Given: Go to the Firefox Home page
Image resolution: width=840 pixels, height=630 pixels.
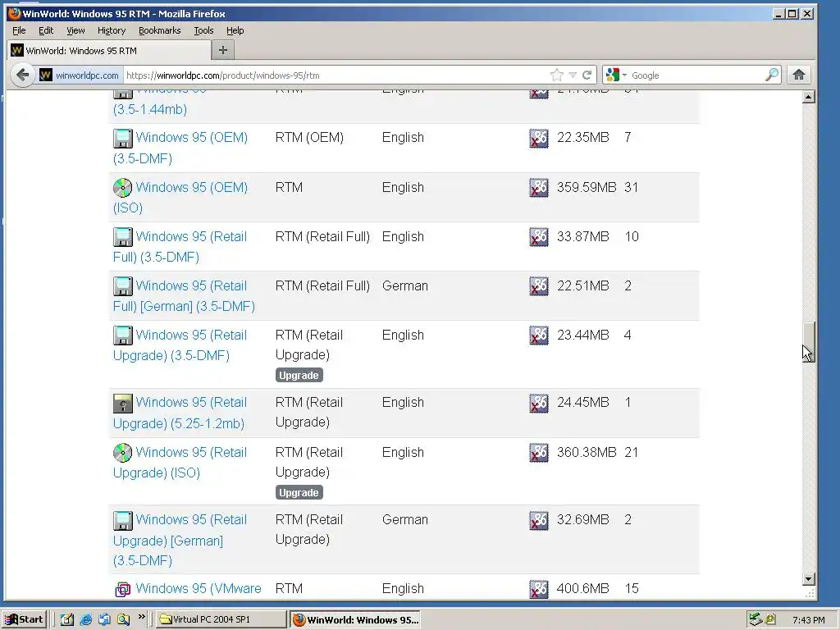Looking at the screenshot, I should tap(799, 75).
